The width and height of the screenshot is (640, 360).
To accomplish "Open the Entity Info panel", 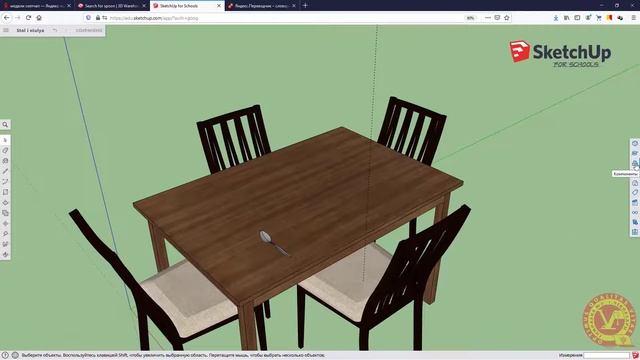I will click(x=635, y=143).
